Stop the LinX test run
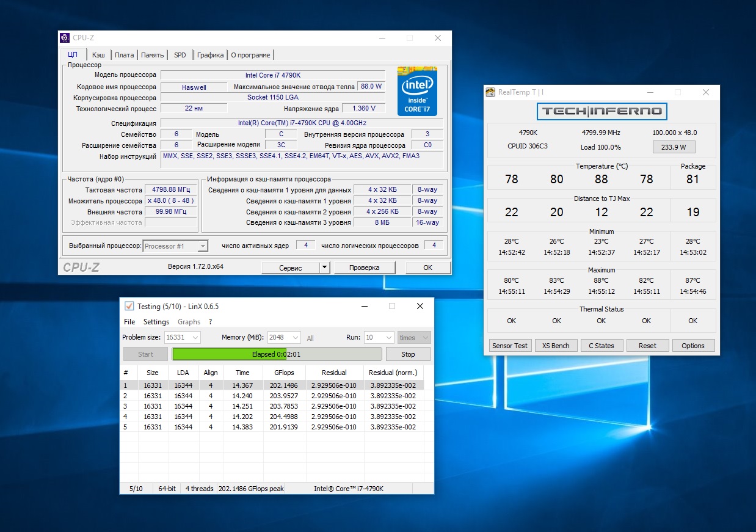Image resolution: width=756 pixels, height=532 pixels. tap(408, 354)
